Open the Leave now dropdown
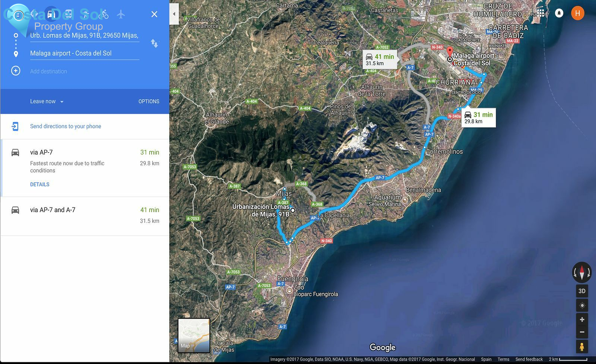 click(x=46, y=101)
